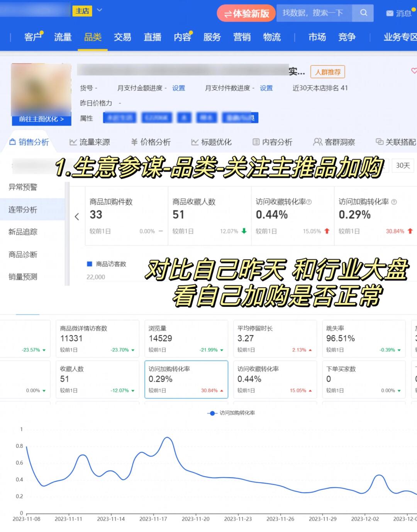Open the 营销 menu
This screenshot has width=417, height=532.
[x=242, y=37]
